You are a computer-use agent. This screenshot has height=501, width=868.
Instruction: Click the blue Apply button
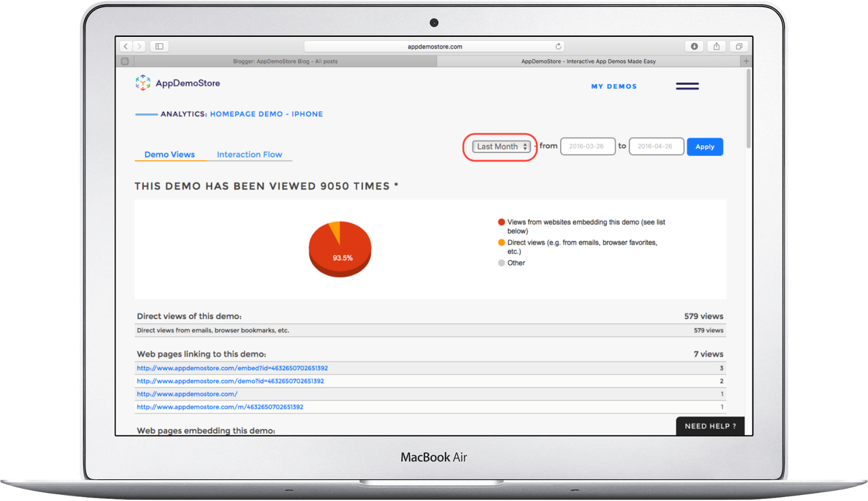705,147
